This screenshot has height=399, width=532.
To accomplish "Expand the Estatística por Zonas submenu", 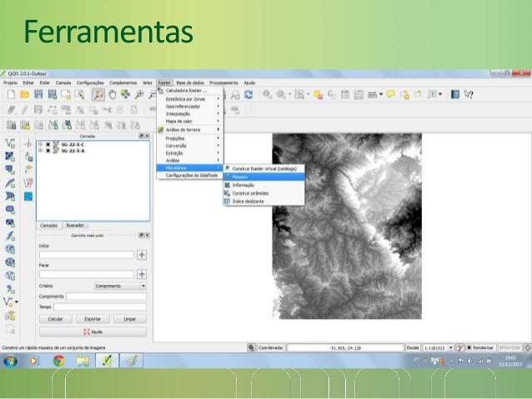I will (189, 99).
